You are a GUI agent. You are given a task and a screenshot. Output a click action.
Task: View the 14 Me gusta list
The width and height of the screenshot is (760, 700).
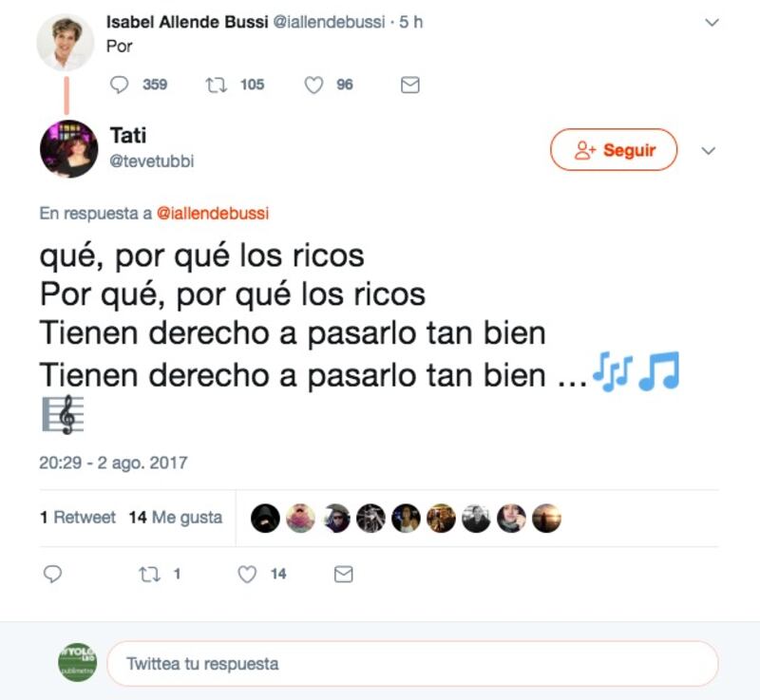[176, 518]
